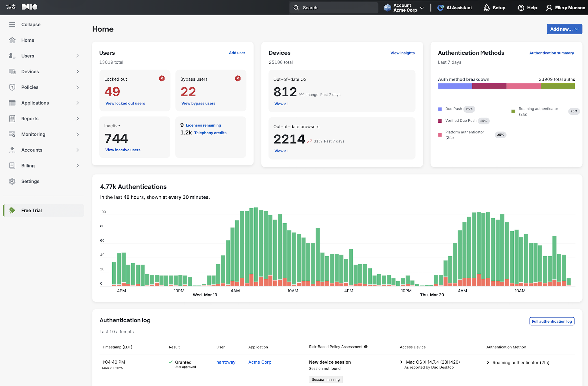Open the Add new... dropdown

(564, 29)
